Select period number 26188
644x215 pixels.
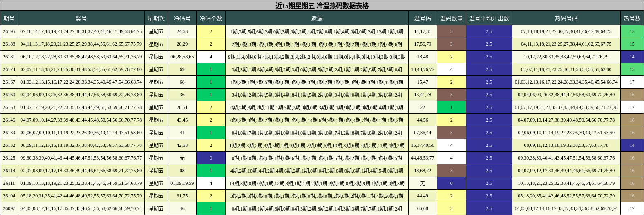point(9,44)
